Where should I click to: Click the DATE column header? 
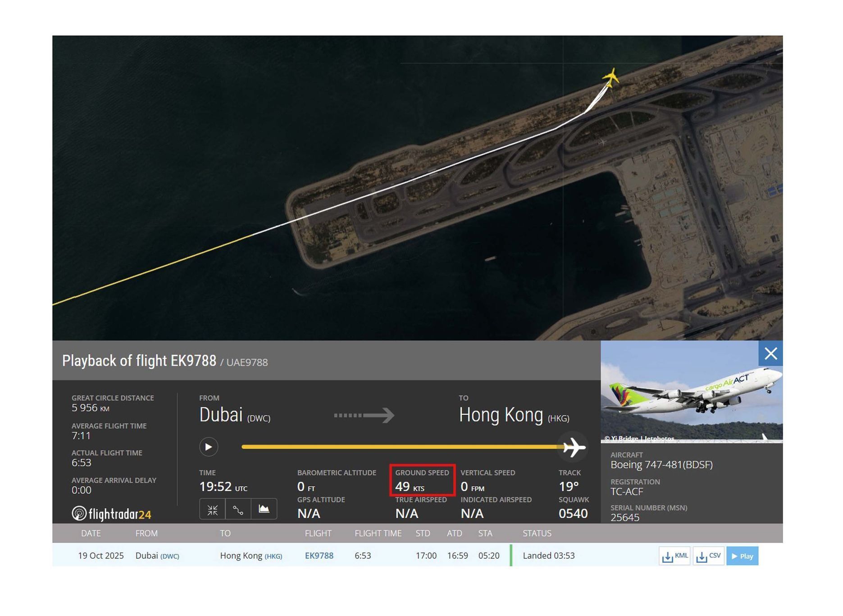91,534
